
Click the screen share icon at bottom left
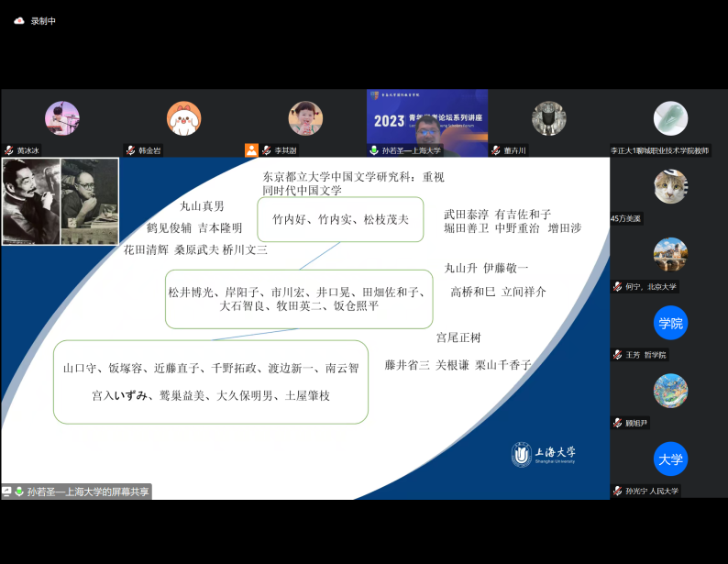pos(7,492)
